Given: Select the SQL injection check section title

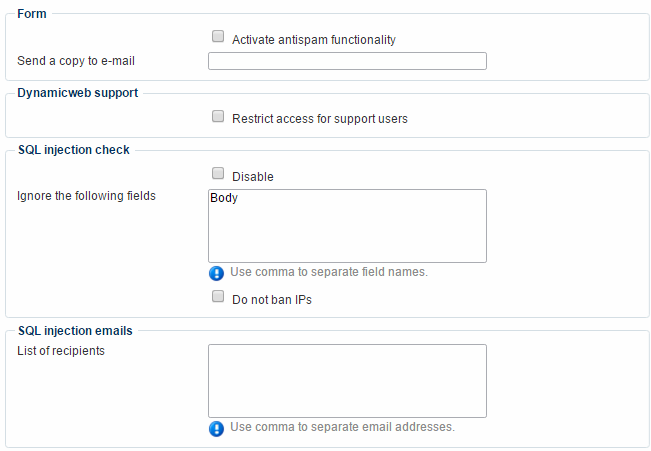Looking at the screenshot, I should 73,150.
